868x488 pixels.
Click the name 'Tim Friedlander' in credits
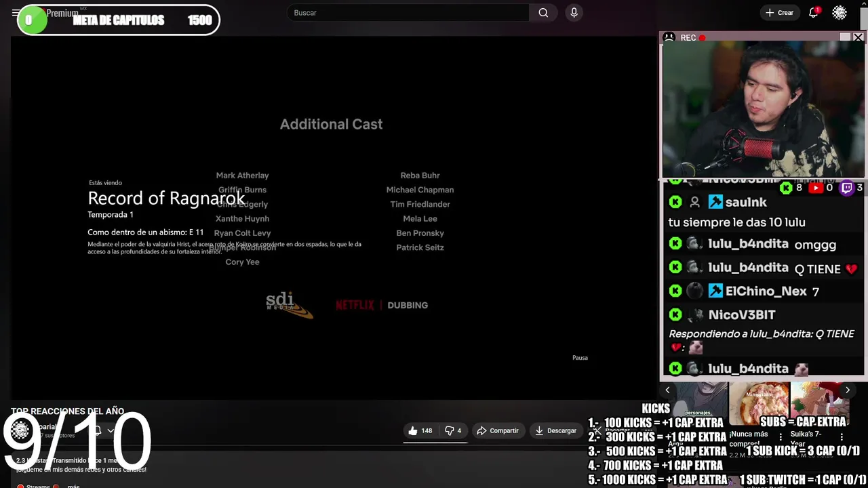click(x=420, y=204)
